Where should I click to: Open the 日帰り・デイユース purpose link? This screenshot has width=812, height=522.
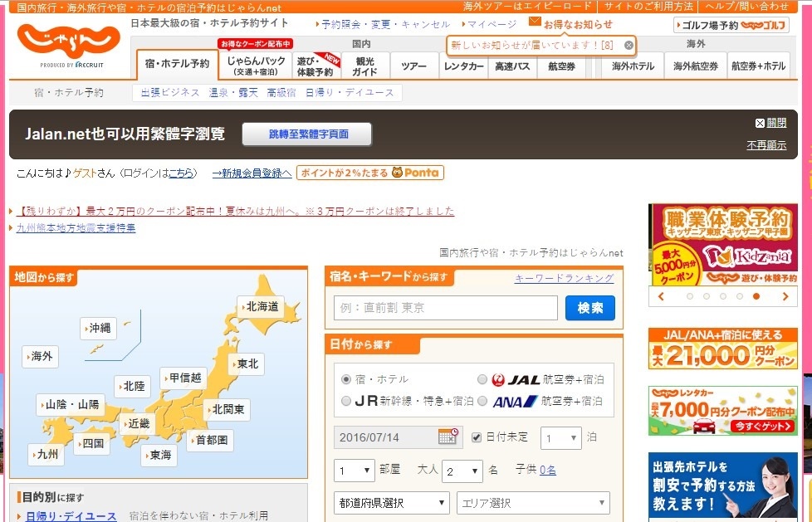[x=71, y=516]
